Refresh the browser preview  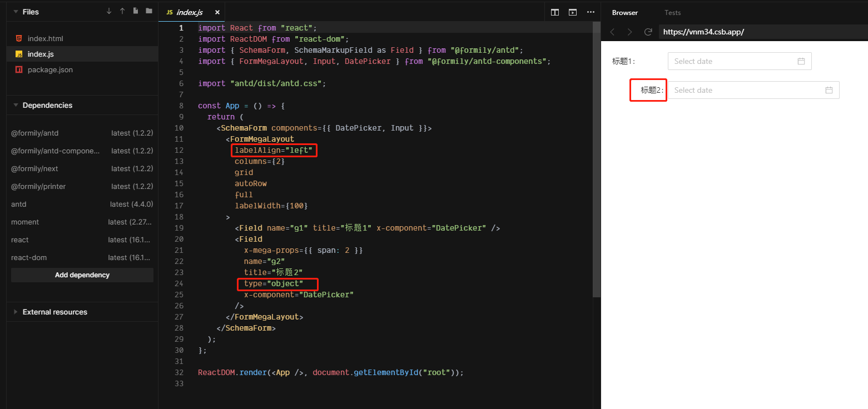pyautogui.click(x=648, y=32)
